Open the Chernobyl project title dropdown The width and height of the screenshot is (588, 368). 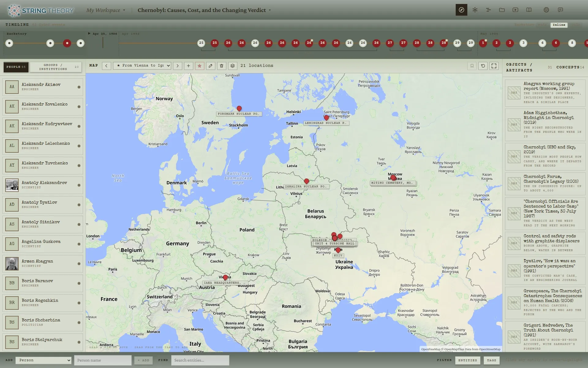(204, 10)
